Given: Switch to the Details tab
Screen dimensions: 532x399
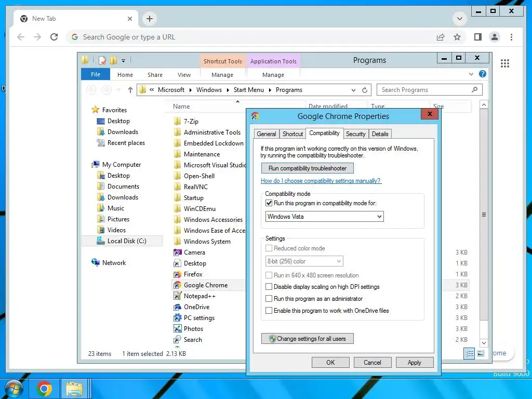Looking at the screenshot, I should [380, 134].
